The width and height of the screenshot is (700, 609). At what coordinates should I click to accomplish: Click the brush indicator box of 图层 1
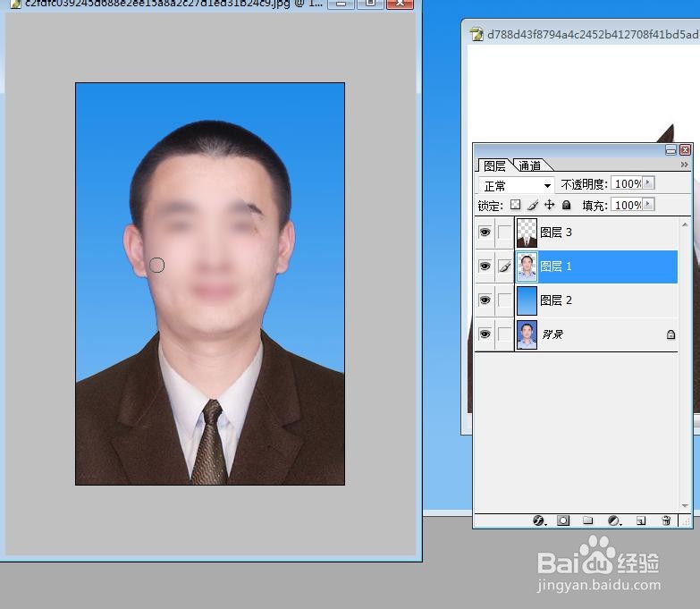(x=505, y=266)
